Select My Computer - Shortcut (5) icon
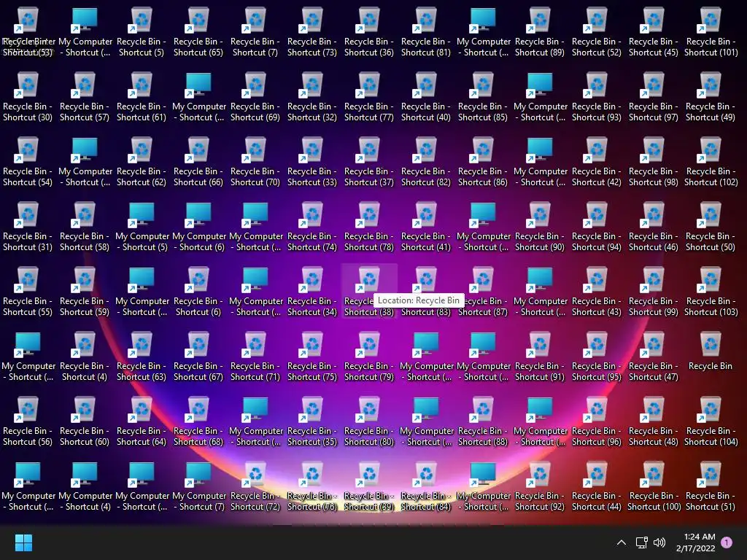 pyautogui.click(x=142, y=227)
